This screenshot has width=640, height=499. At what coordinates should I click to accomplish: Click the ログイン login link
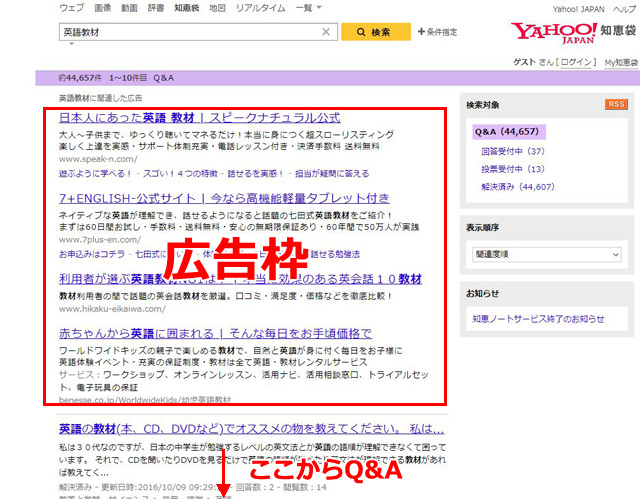click(x=576, y=62)
